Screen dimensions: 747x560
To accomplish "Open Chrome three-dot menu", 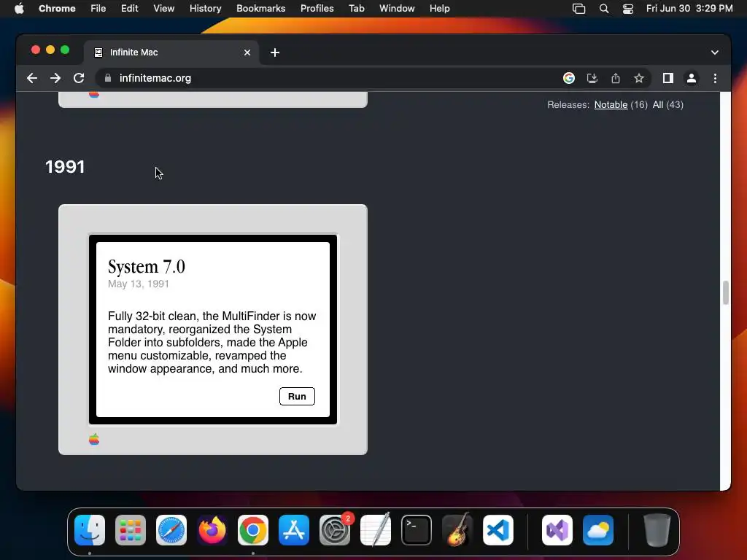I will pos(715,78).
